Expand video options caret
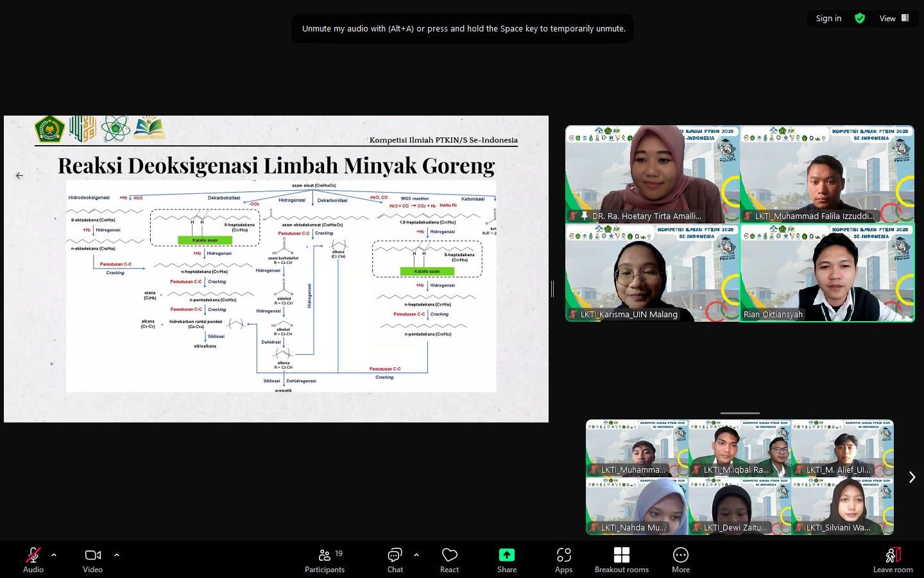This screenshot has width=924, height=578. click(x=117, y=555)
